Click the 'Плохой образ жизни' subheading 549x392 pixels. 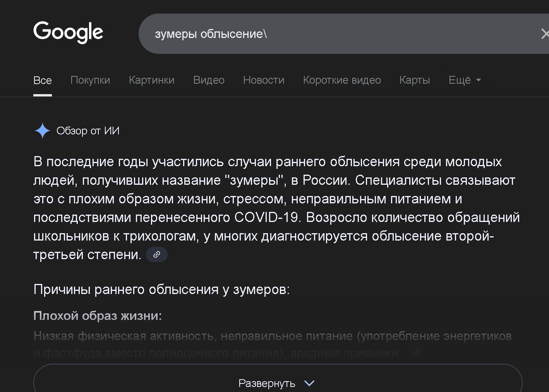(98, 316)
